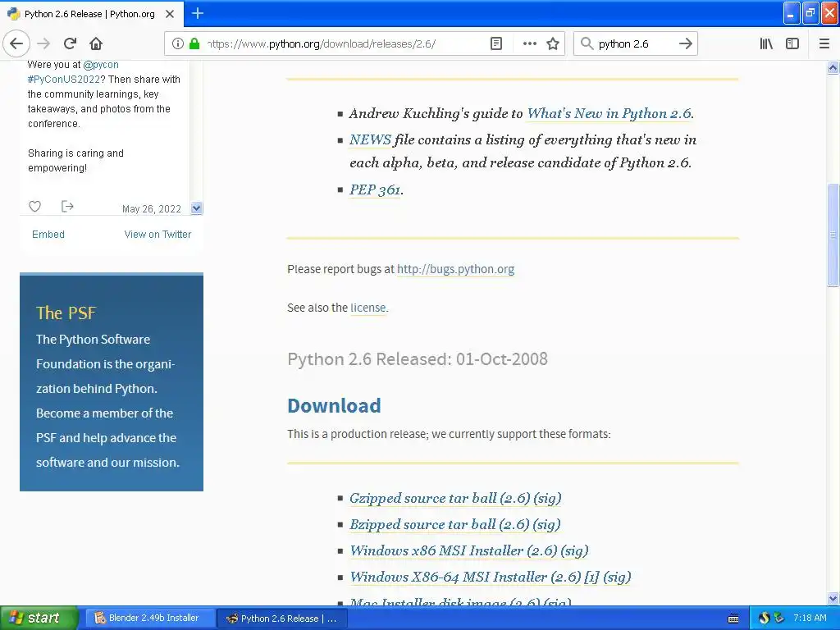The image size is (840, 630).
Task: Open the NEWS file link
Action: point(370,139)
